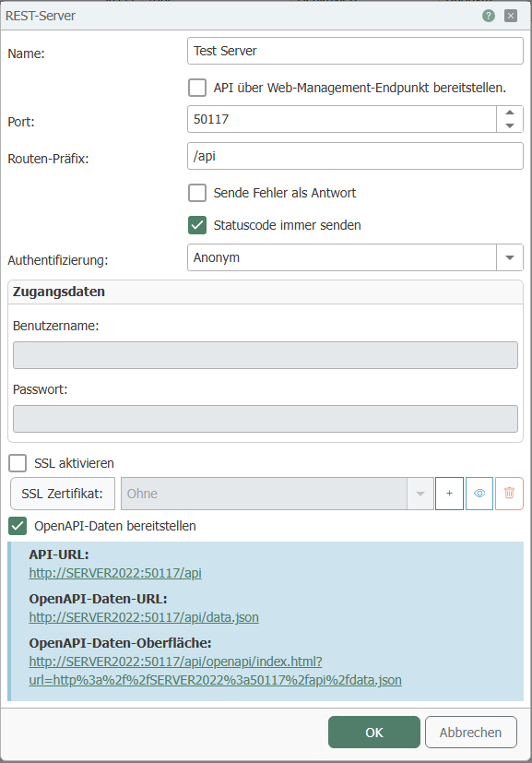The width and height of the screenshot is (532, 763).
Task: Open the API-URL link
Action: pos(115,573)
